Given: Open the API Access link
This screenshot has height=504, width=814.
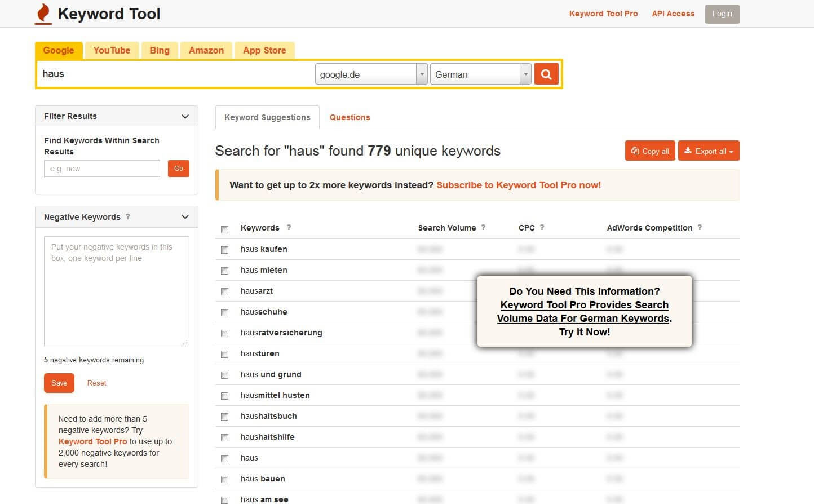Looking at the screenshot, I should pos(673,14).
